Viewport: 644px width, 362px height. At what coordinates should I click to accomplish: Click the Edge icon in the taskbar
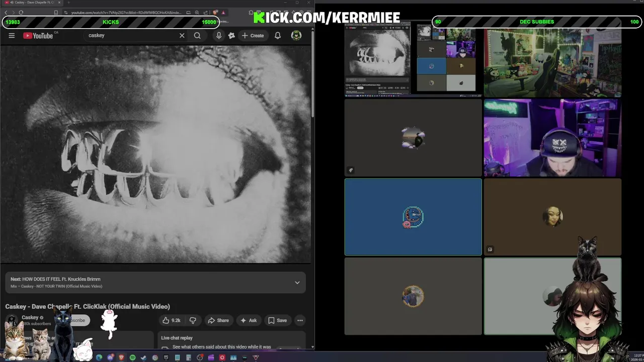[99, 357]
